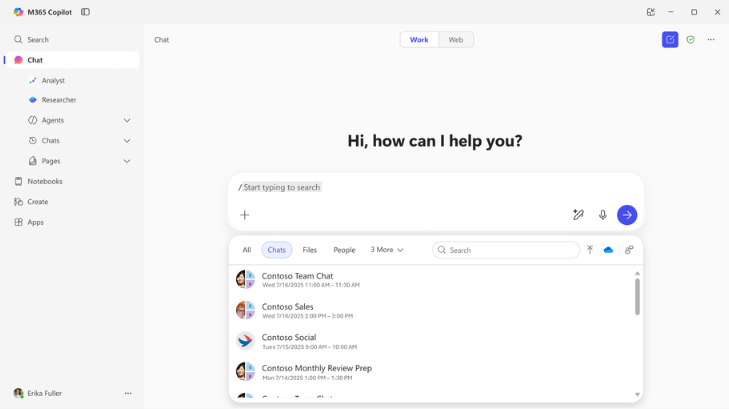Select the Contoso Social chat
Viewport: 729px width, 409px height.
432,341
